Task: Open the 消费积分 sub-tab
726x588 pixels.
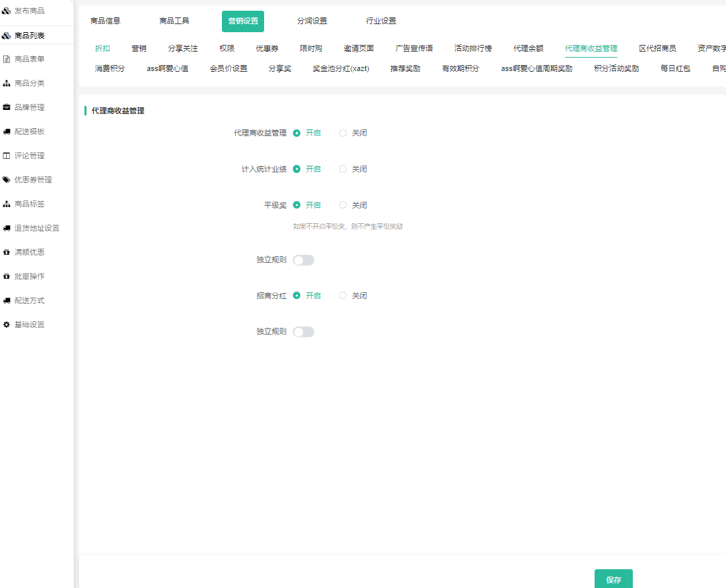Action: [x=110, y=68]
